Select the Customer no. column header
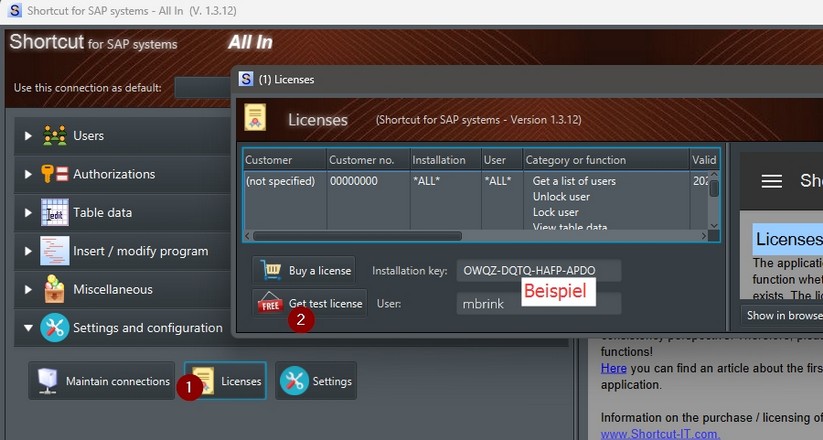The width and height of the screenshot is (823, 440). pos(367,160)
